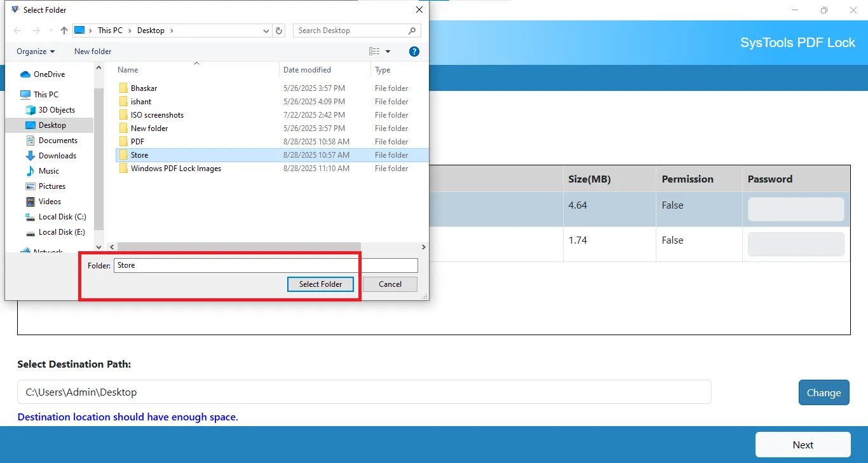Expand the address bar path dropdown
The image size is (868, 463).
(266, 31)
